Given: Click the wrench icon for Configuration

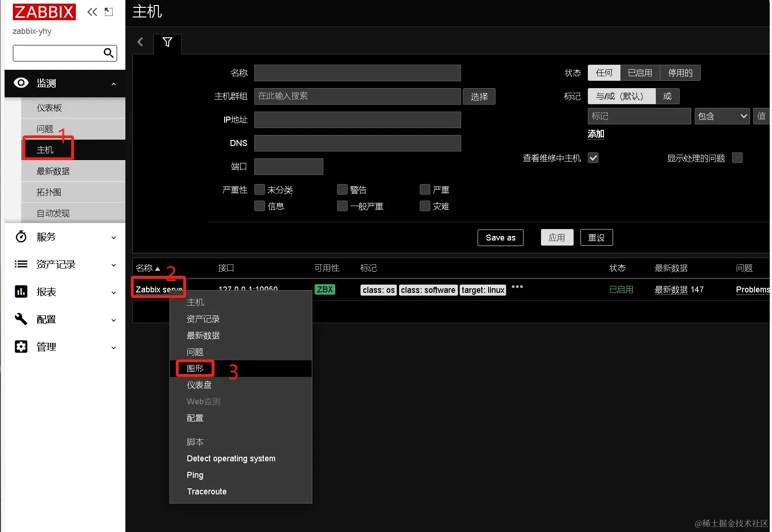Looking at the screenshot, I should 21,319.
